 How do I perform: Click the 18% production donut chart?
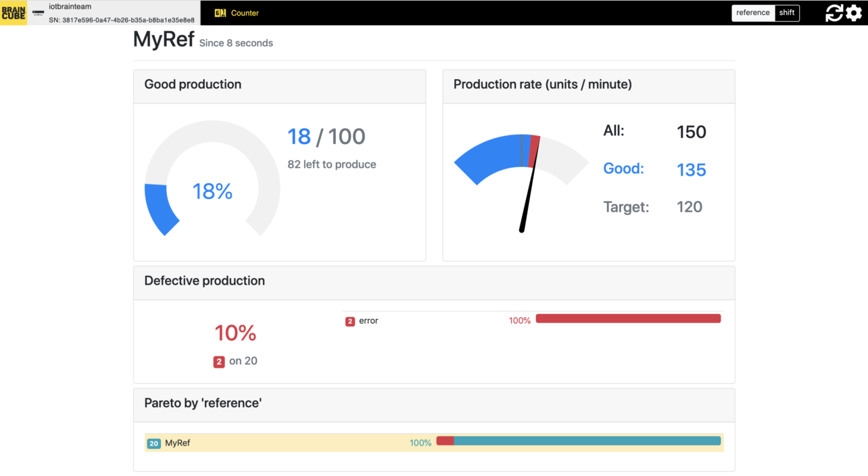(x=212, y=192)
